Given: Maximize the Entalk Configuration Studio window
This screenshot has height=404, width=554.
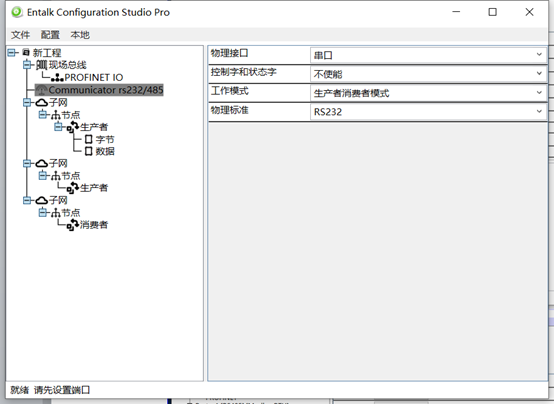Looking at the screenshot, I should 493,12.
